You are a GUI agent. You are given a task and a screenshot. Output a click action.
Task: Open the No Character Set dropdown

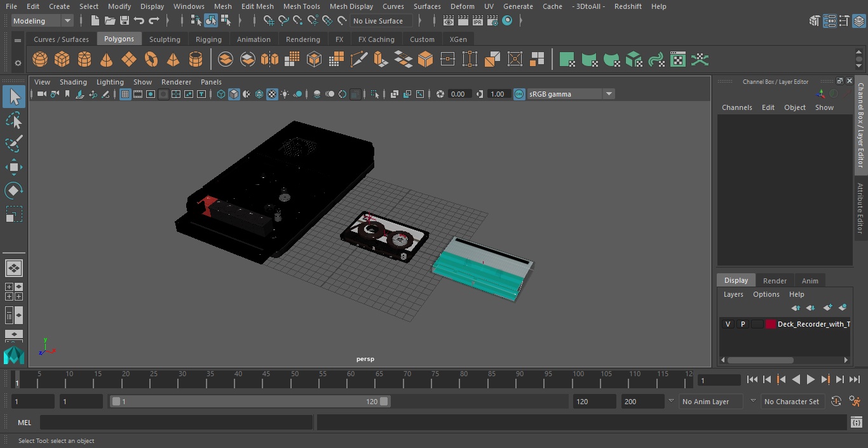click(794, 402)
